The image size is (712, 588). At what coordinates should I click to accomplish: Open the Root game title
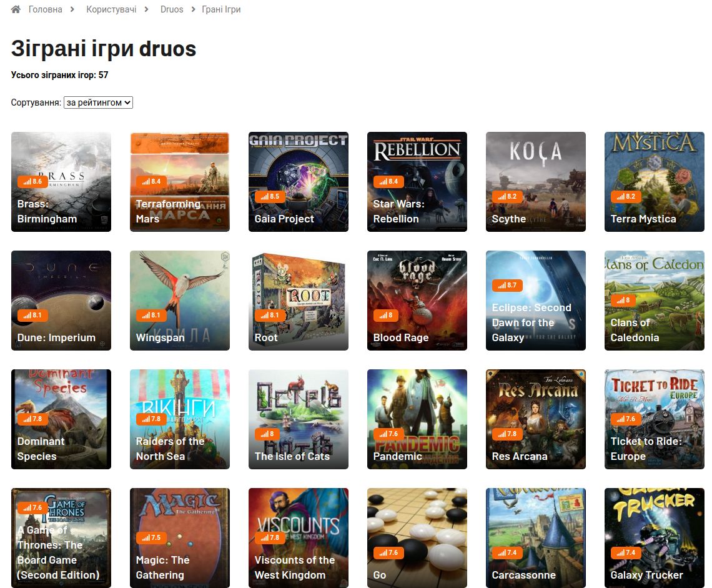[x=266, y=337]
